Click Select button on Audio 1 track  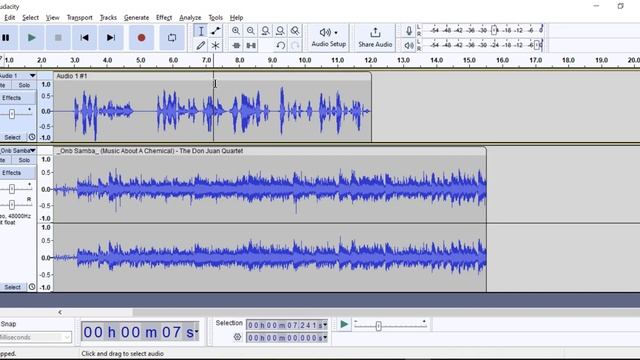tap(12, 137)
